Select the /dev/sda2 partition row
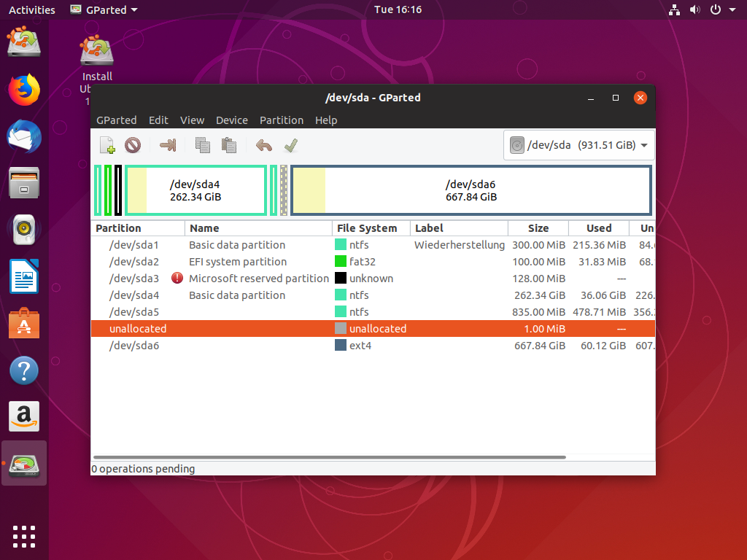Viewport: 747px width, 560px height. coord(373,262)
